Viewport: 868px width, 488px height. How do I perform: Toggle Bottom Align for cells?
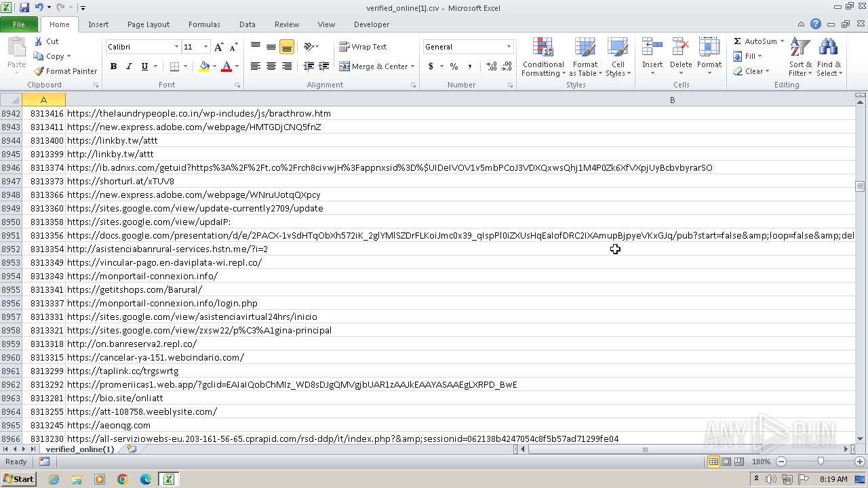[x=287, y=47]
